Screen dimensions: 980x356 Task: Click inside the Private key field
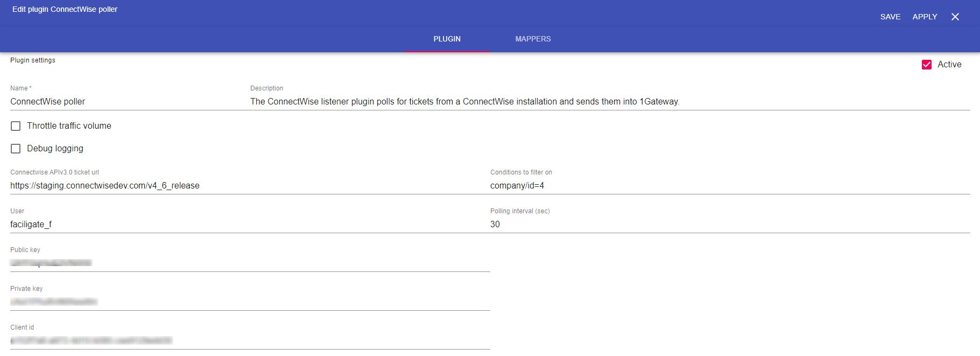point(248,302)
